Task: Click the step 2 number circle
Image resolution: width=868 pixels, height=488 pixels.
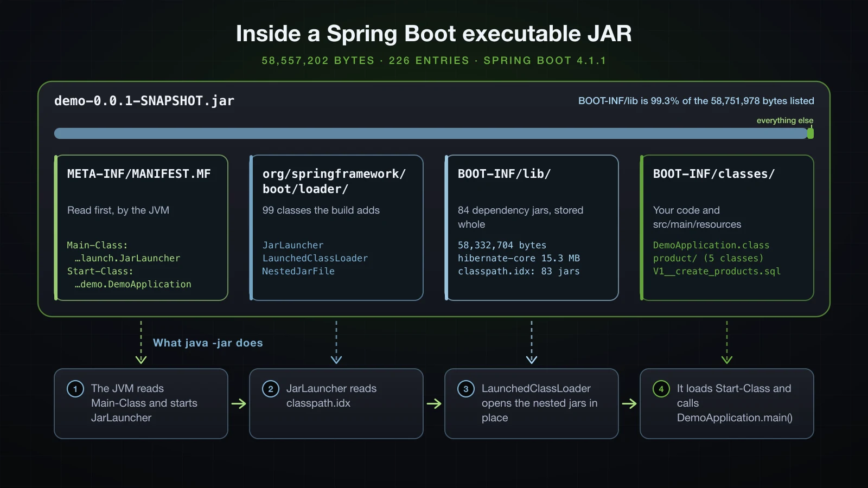Action: coord(271,389)
